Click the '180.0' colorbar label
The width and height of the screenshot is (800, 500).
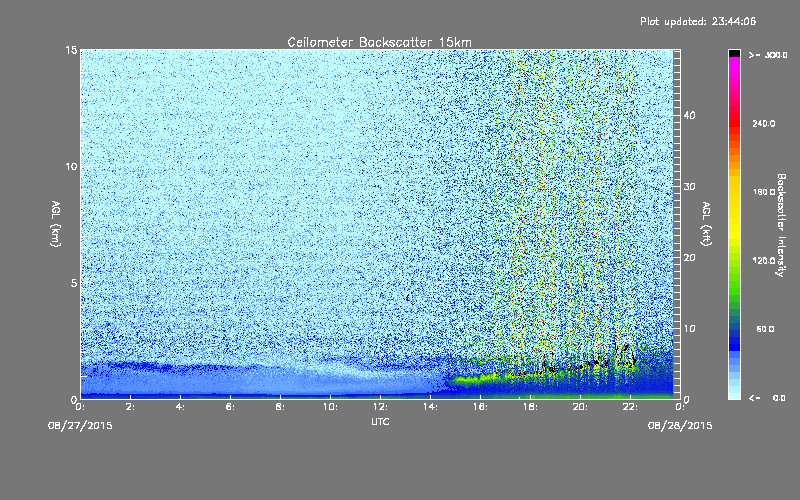(764, 192)
